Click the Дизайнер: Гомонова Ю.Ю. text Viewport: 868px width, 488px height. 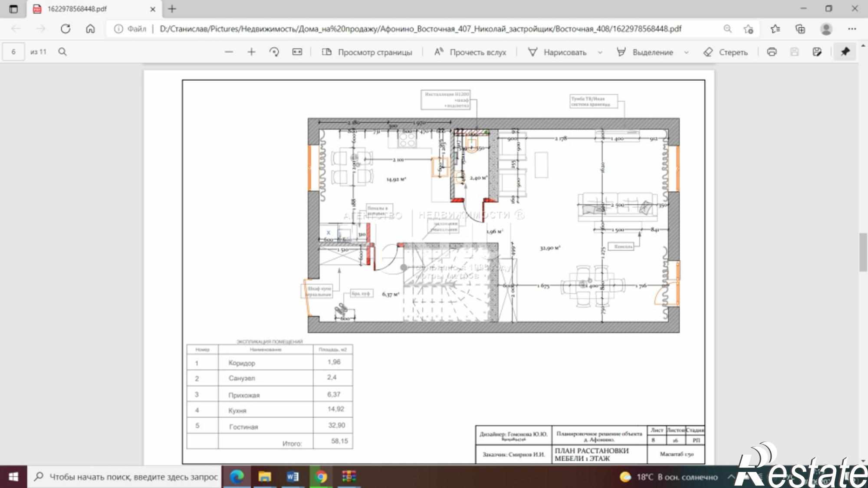513,434
